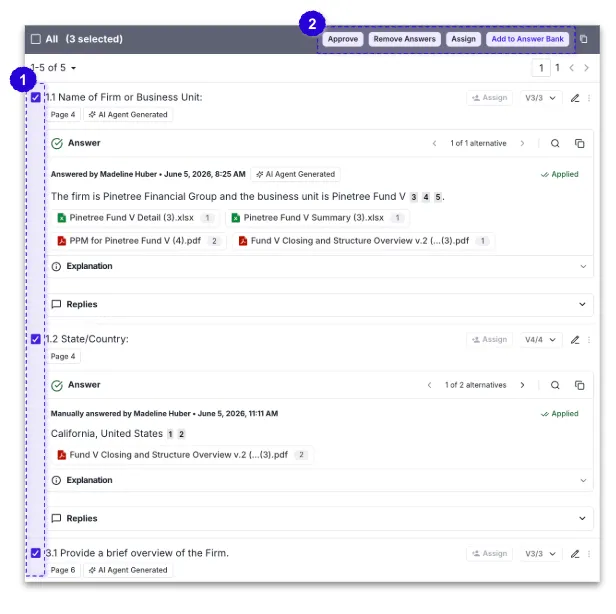Image resolution: width=616 pixels, height=614 pixels.
Task: Click Applied status on 1.1 answer
Action: 559,174
